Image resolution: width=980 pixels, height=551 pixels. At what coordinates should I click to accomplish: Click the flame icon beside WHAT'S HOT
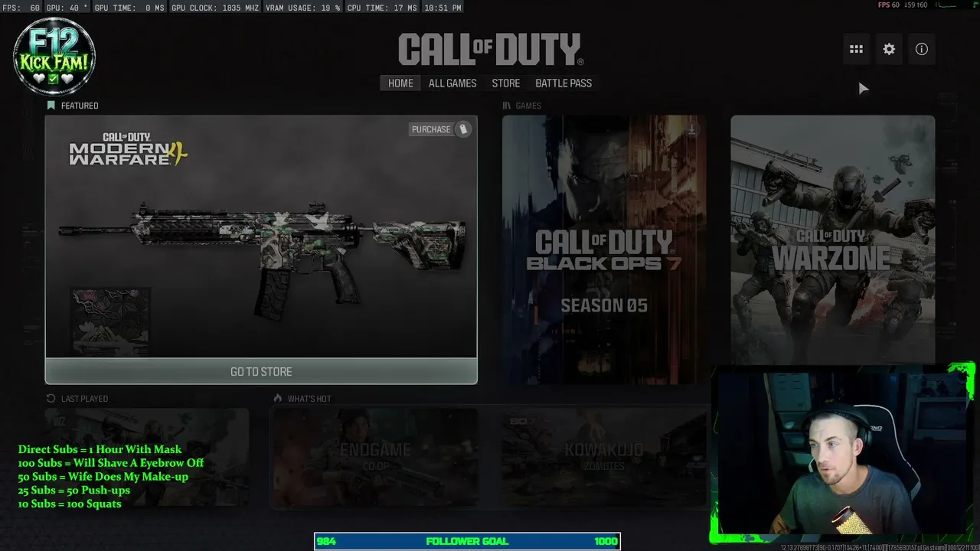pyautogui.click(x=278, y=399)
